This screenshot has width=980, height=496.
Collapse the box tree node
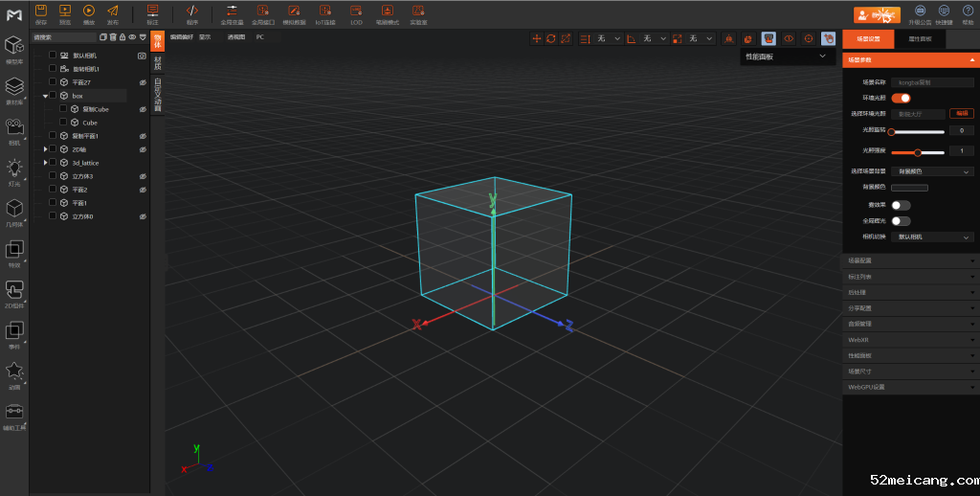tap(45, 97)
